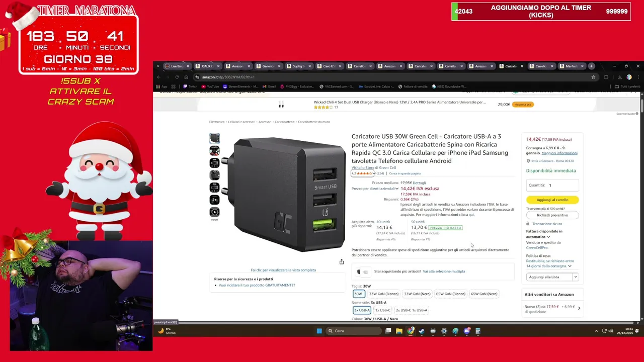Open the Aggiungi alla Lista dropdown arrow

click(576, 277)
